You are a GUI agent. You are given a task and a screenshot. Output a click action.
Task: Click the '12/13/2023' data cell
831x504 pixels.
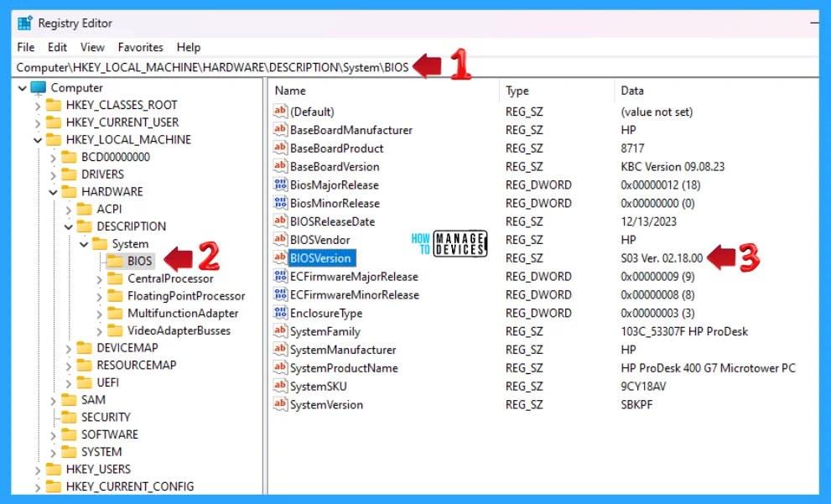point(649,221)
